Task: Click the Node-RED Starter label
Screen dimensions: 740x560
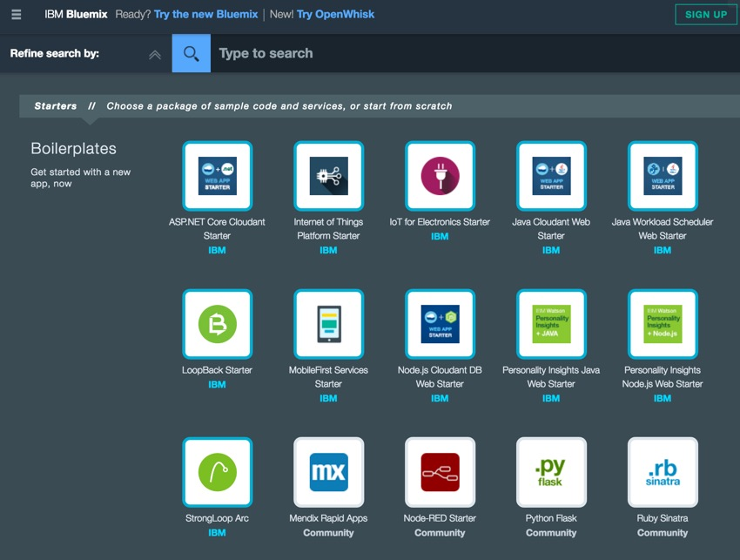Action: click(440, 518)
